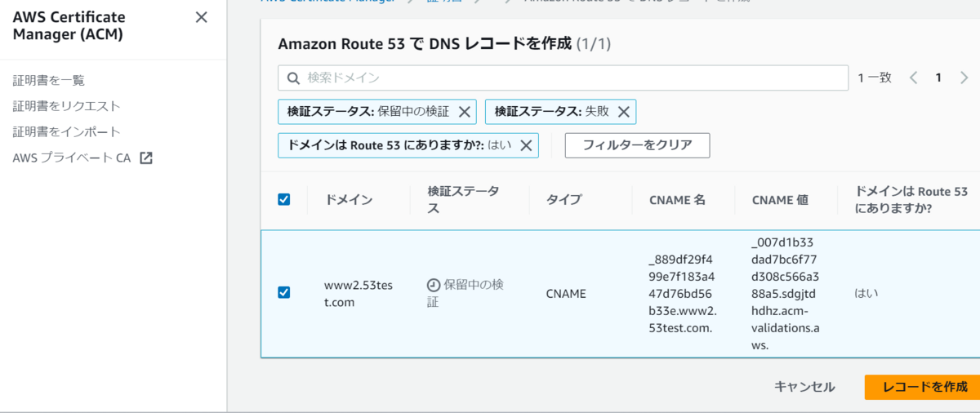
Task: Click the CNAME type cell
Action: point(566,293)
